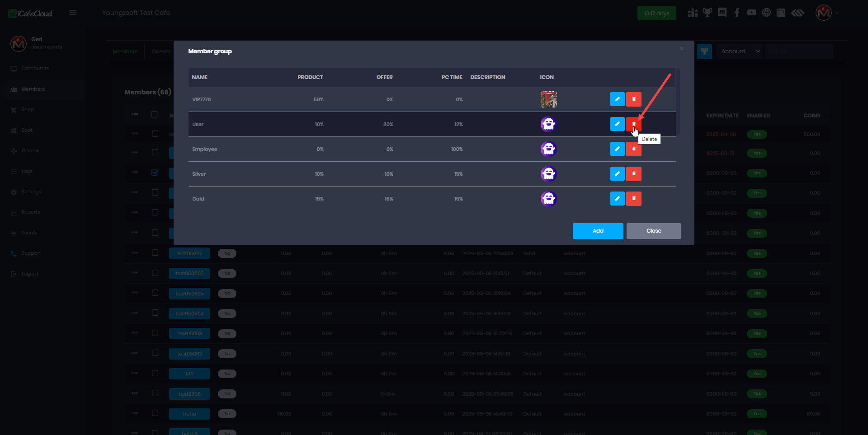Delete the User member group
868x435 pixels.
tap(633, 124)
